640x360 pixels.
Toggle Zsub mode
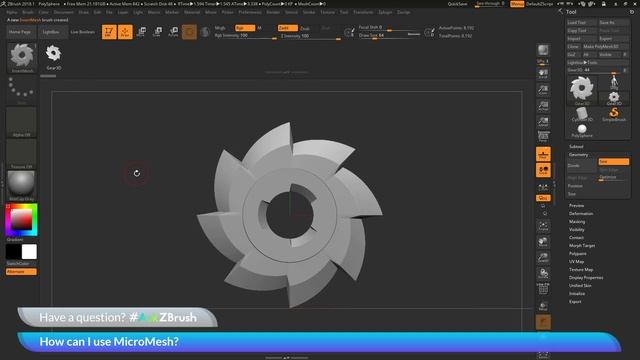[x=305, y=28]
